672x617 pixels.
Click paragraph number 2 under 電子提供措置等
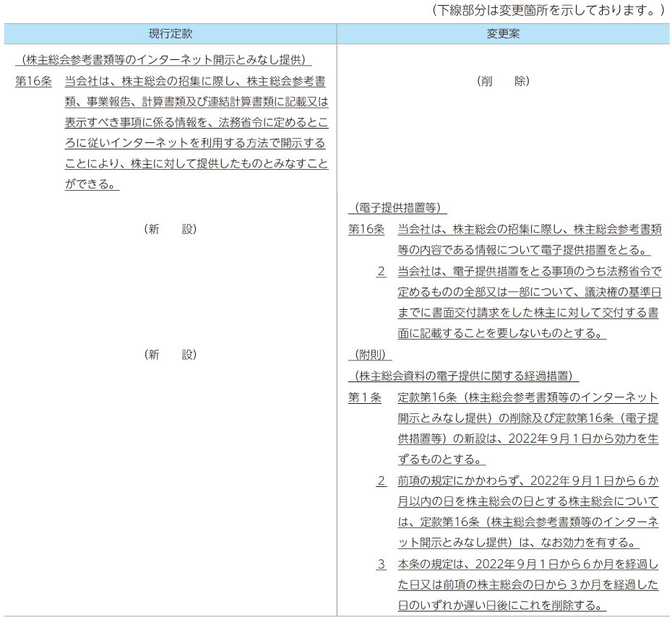381,272
